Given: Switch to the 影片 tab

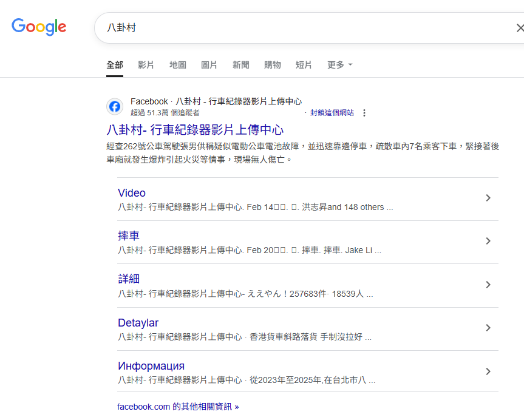Looking at the screenshot, I should 146,65.
